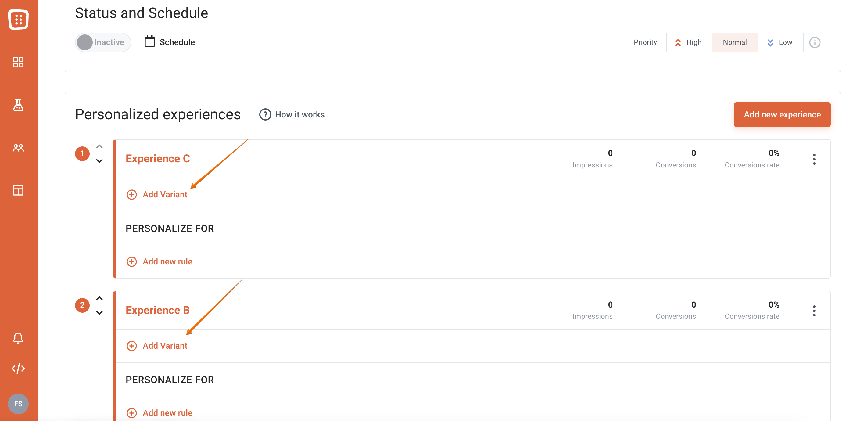The width and height of the screenshot is (868, 421).
Task: Move Experience C down with chevron
Action: [x=99, y=161]
